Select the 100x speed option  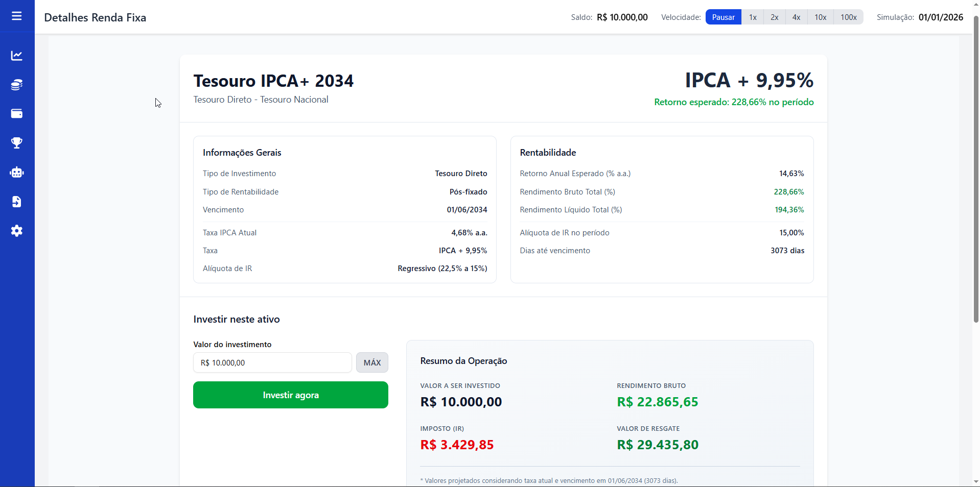click(848, 17)
